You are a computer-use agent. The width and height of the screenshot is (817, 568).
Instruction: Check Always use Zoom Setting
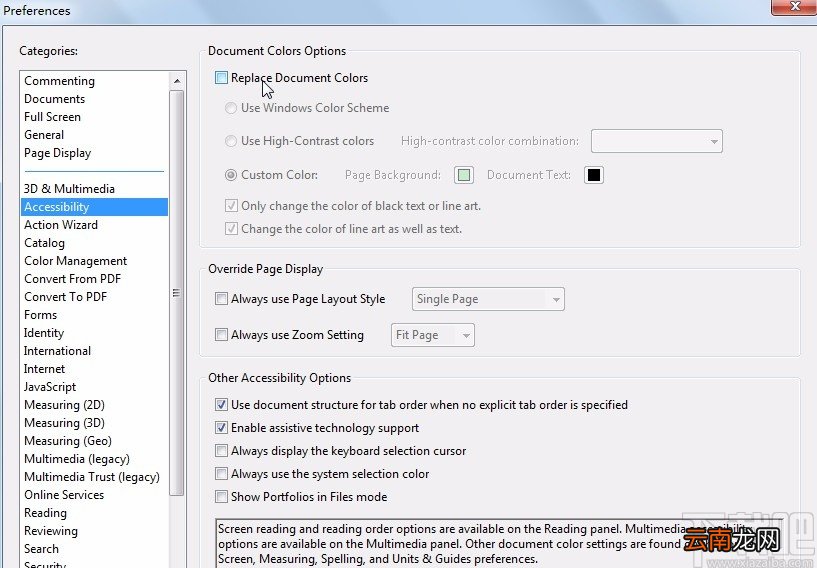click(x=221, y=335)
